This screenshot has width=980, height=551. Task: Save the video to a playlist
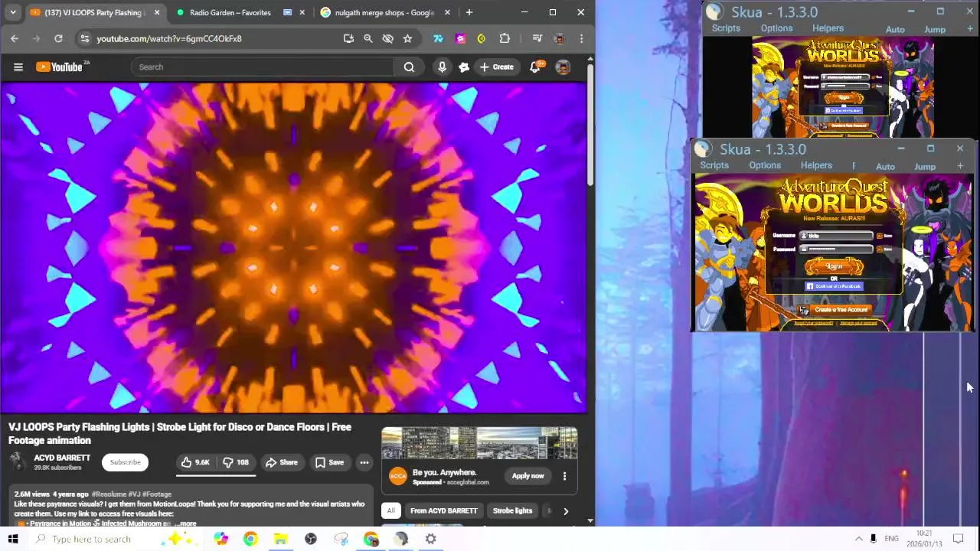(x=329, y=462)
